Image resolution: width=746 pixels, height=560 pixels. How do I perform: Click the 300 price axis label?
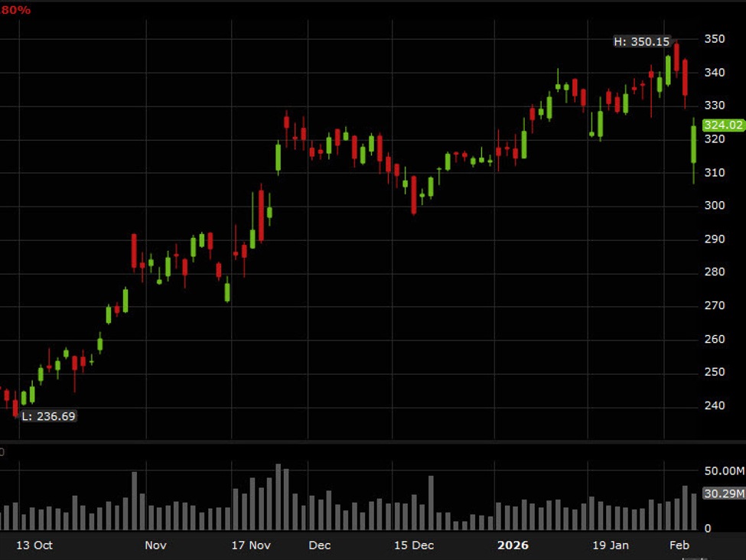[x=715, y=205]
